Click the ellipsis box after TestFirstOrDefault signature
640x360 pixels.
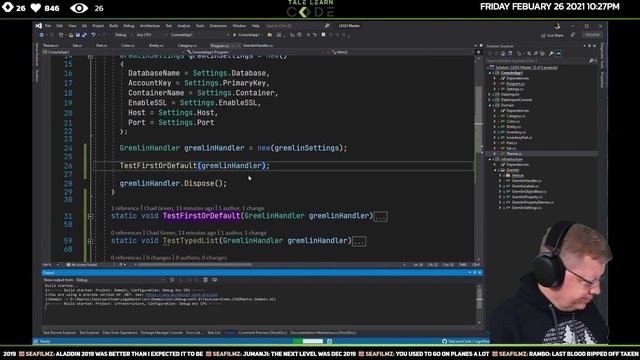tap(380, 216)
